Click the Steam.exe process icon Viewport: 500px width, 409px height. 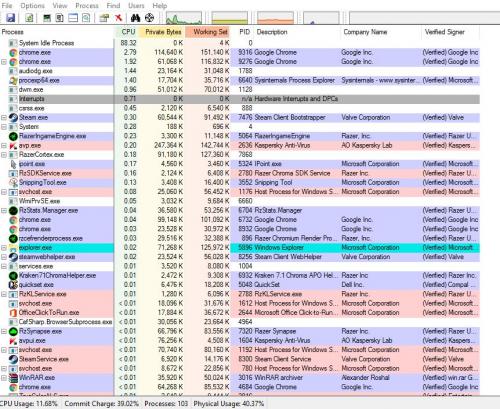click(13, 118)
